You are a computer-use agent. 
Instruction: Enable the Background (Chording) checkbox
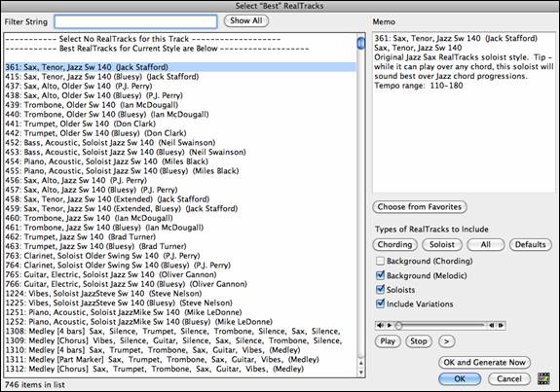(380, 261)
